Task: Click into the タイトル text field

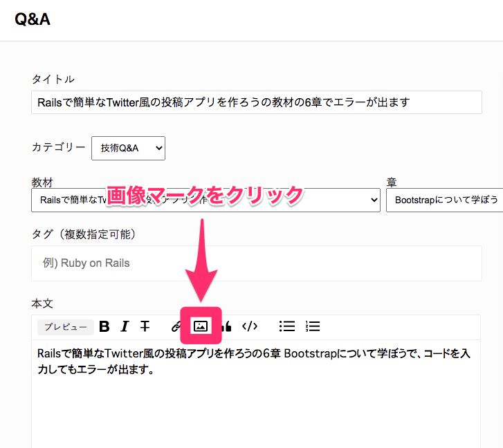Action: coord(256,102)
